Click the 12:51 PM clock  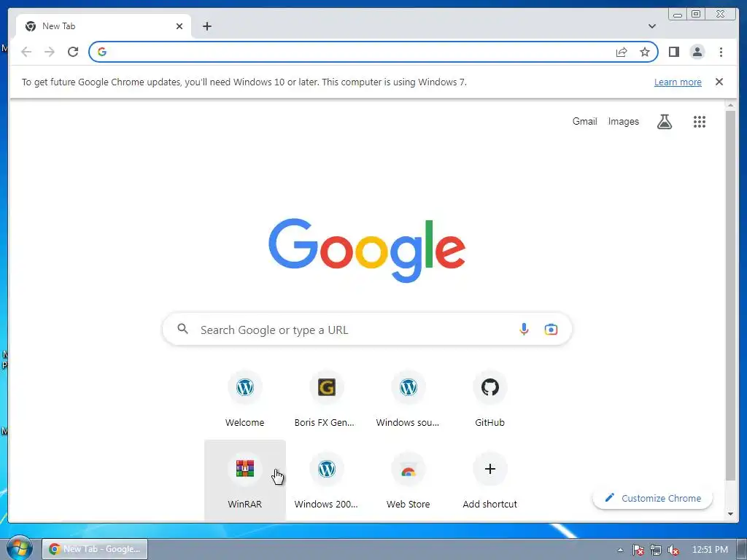pyautogui.click(x=710, y=550)
